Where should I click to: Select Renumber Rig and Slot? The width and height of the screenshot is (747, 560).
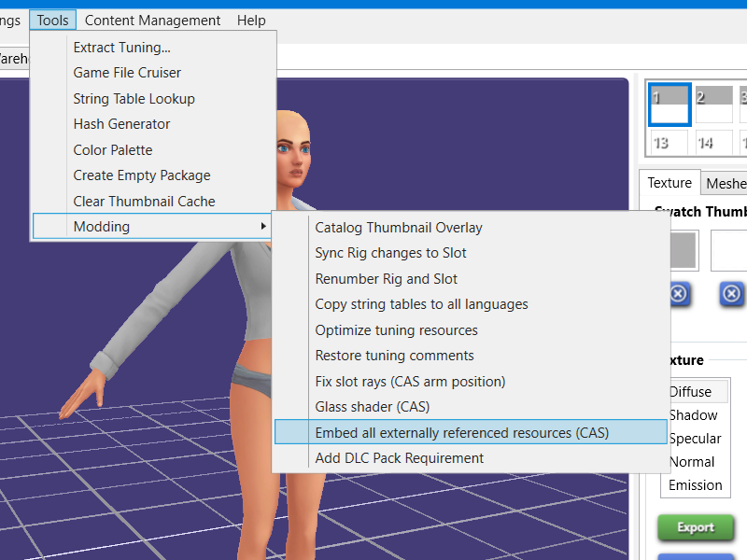(x=471, y=278)
